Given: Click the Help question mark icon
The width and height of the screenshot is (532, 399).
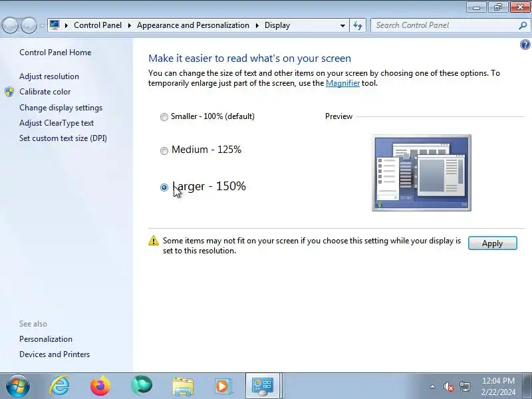Looking at the screenshot, I should coord(525,45).
